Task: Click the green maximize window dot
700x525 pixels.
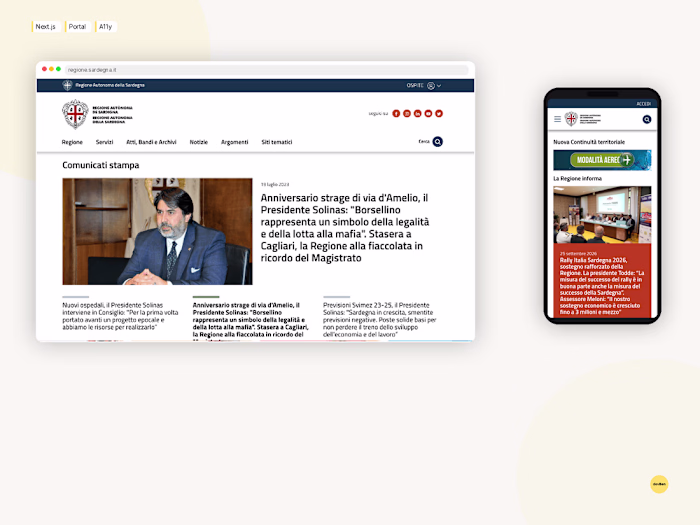Action: (x=58, y=69)
